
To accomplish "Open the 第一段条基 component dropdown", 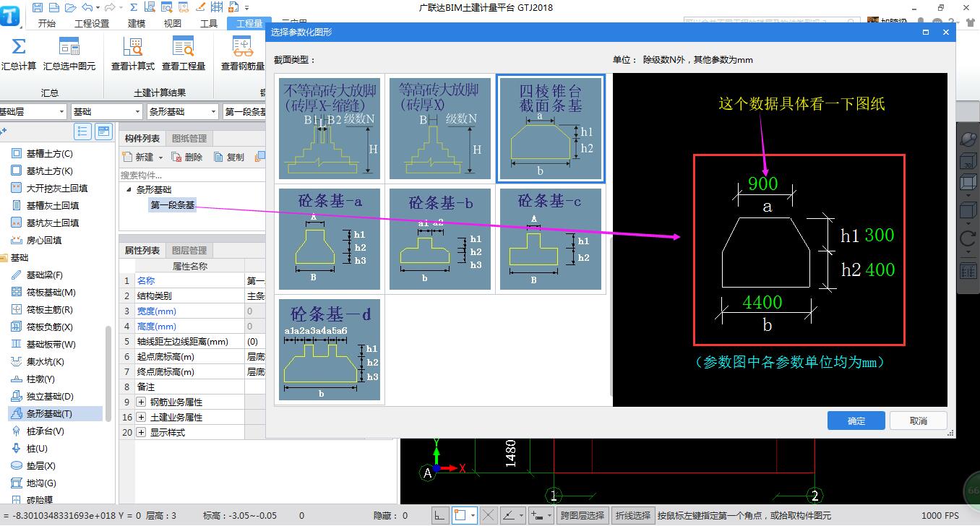I will coord(244,111).
